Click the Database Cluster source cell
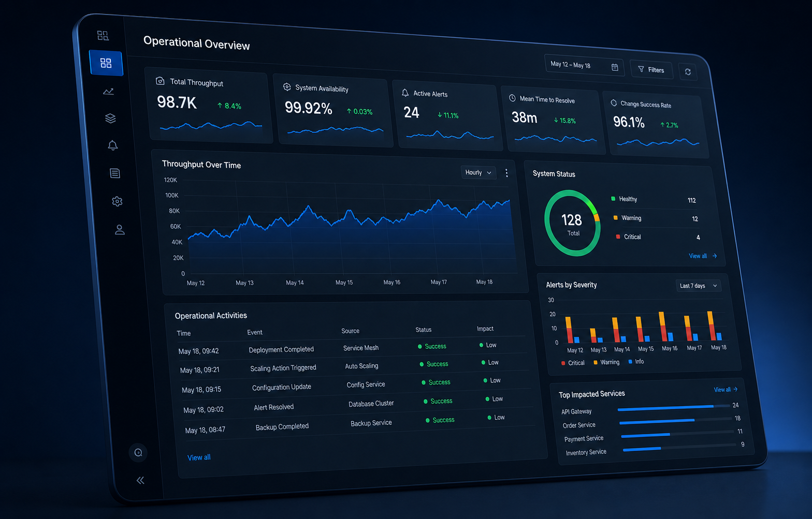The height and width of the screenshot is (519, 812). tap(371, 404)
